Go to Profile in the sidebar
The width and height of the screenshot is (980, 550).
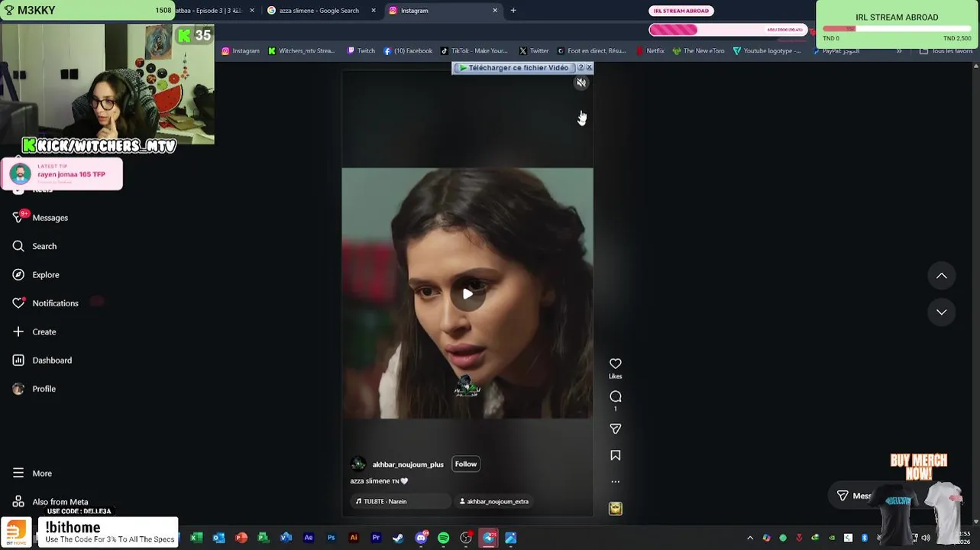click(34, 389)
